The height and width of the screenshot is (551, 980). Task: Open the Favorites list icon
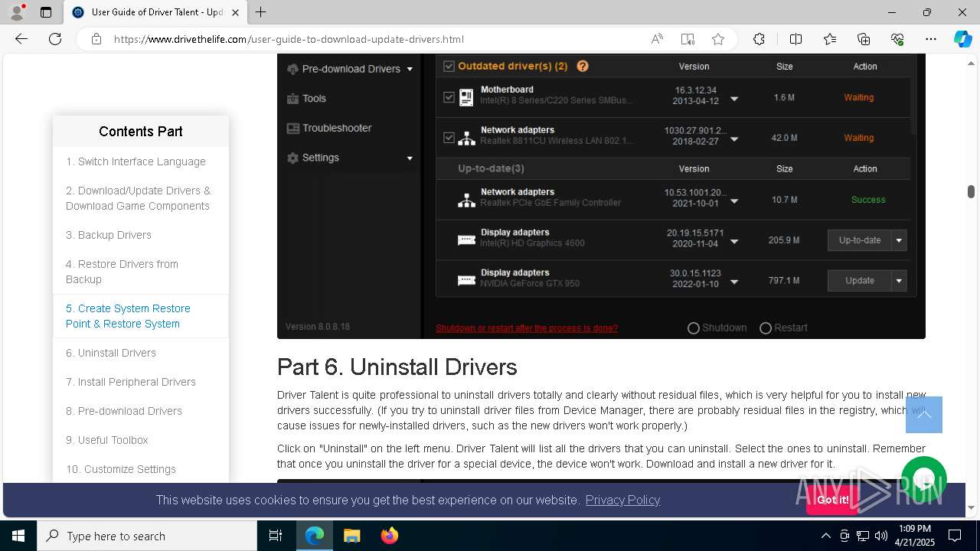(830, 39)
